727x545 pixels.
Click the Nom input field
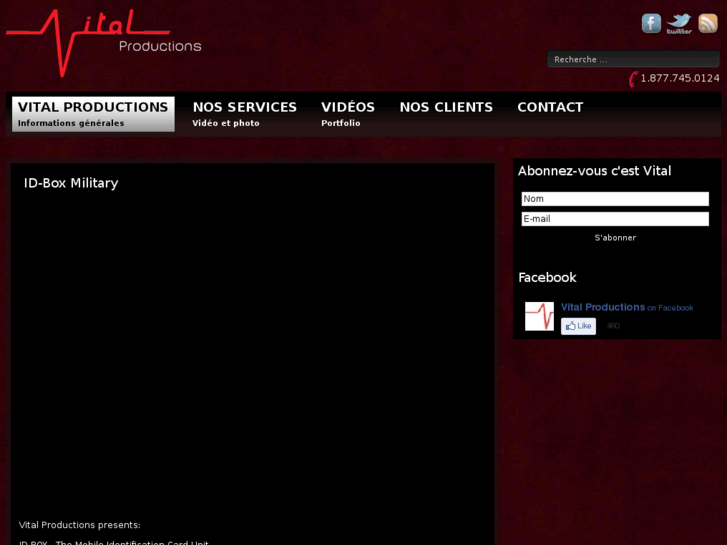pos(615,199)
